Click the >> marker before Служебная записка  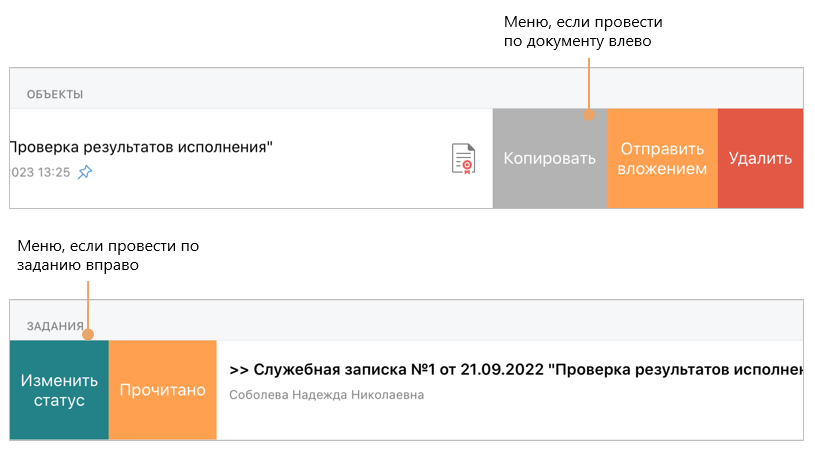click(x=239, y=370)
